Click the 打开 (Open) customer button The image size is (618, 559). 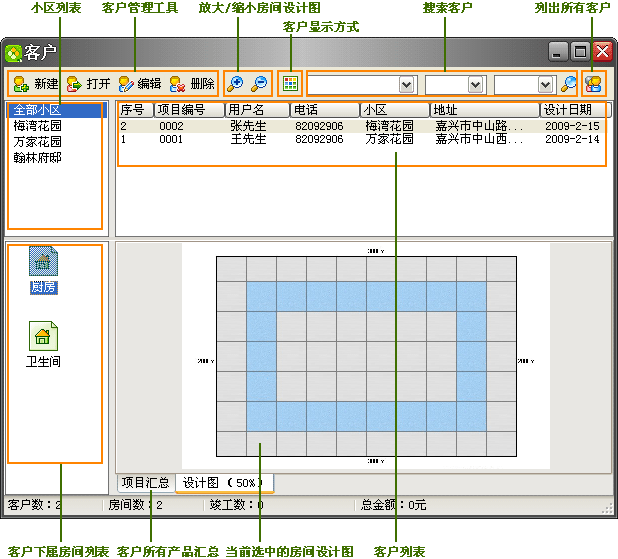point(88,84)
